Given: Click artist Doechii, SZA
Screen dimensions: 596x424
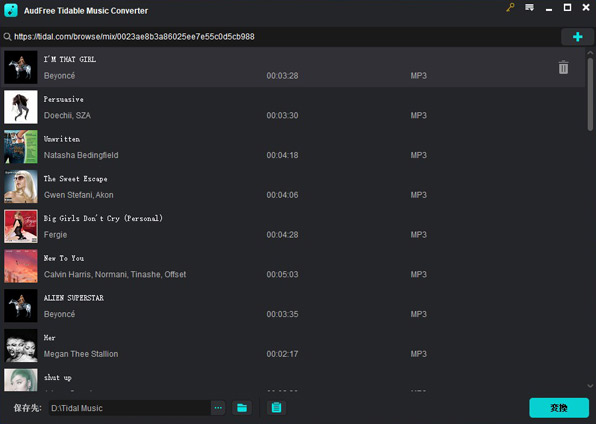Looking at the screenshot, I should coord(67,115).
